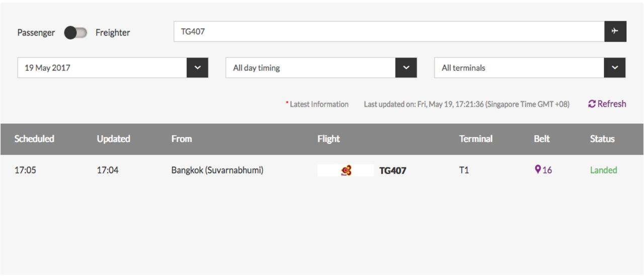Click the Scheduled column header
This screenshot has width=644, height=276.
[34, 139]
